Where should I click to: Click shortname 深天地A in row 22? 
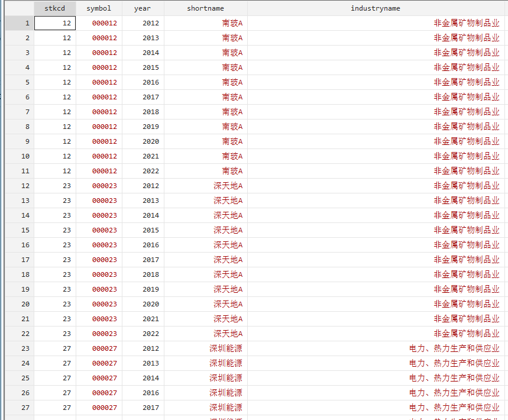coord(228,334)
